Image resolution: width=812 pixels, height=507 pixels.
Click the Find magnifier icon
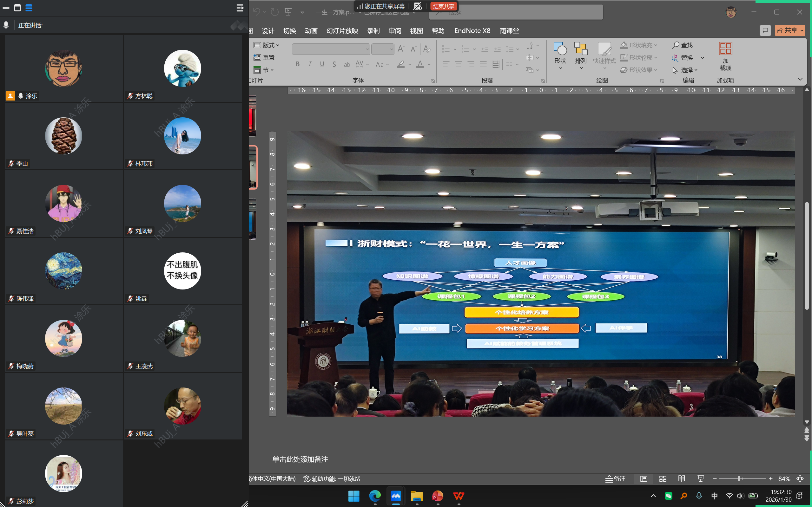point(676,45)
